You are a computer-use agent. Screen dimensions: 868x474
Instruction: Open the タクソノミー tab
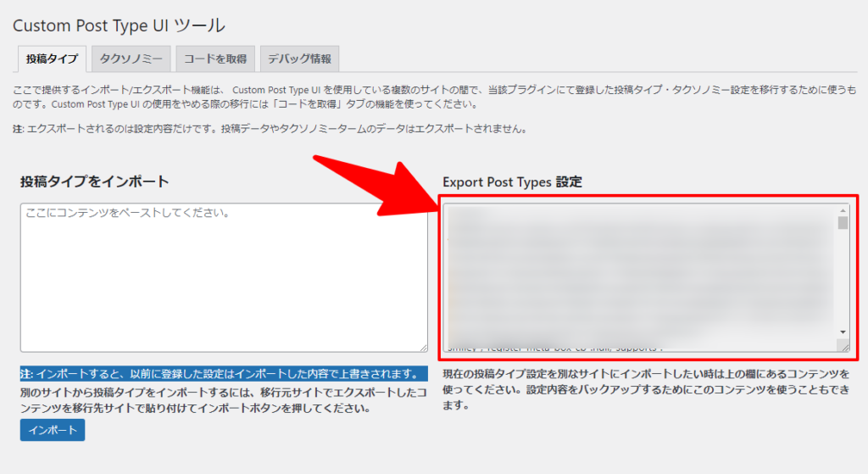130,59
